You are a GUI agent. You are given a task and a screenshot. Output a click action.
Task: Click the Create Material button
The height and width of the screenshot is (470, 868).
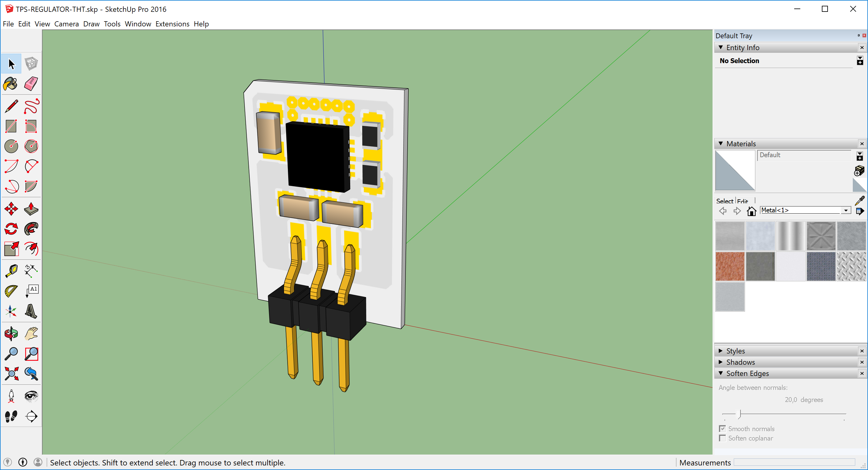(x=859, y=171)
